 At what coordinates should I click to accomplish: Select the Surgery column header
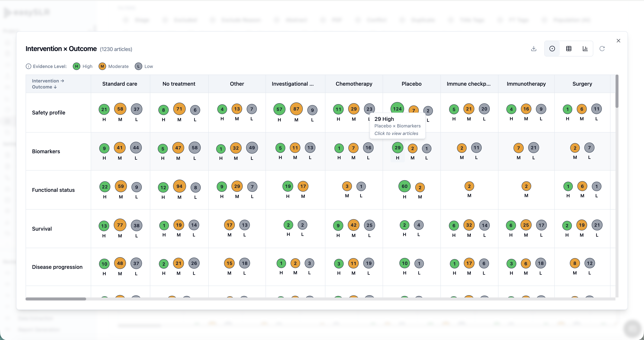point(582,84)
